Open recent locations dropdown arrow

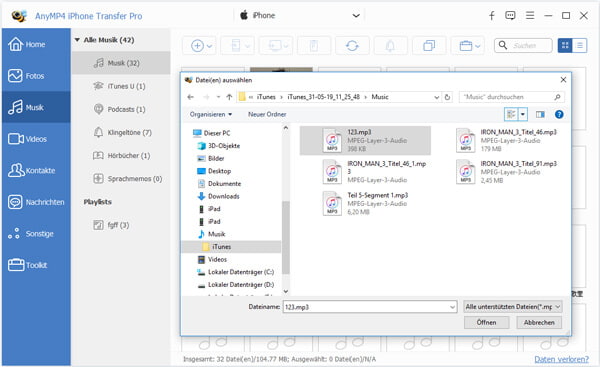[x=218, y=97]
